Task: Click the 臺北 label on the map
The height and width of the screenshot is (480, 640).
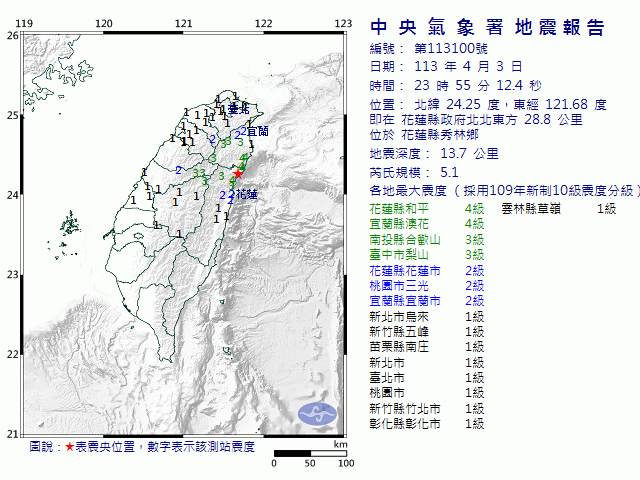Action: [236, 108]
